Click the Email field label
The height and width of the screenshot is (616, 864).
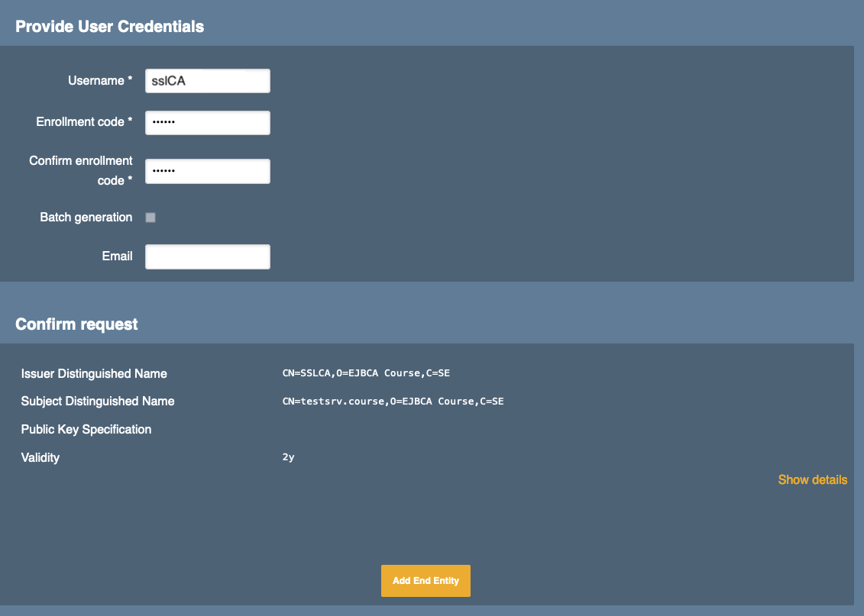coord(117,256)
